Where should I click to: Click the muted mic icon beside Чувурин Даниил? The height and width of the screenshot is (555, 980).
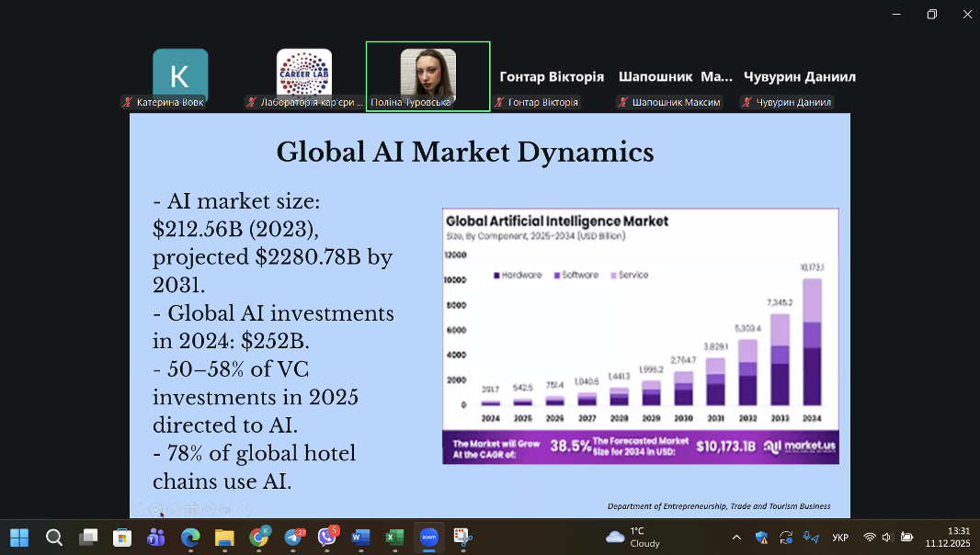[747, 103]
